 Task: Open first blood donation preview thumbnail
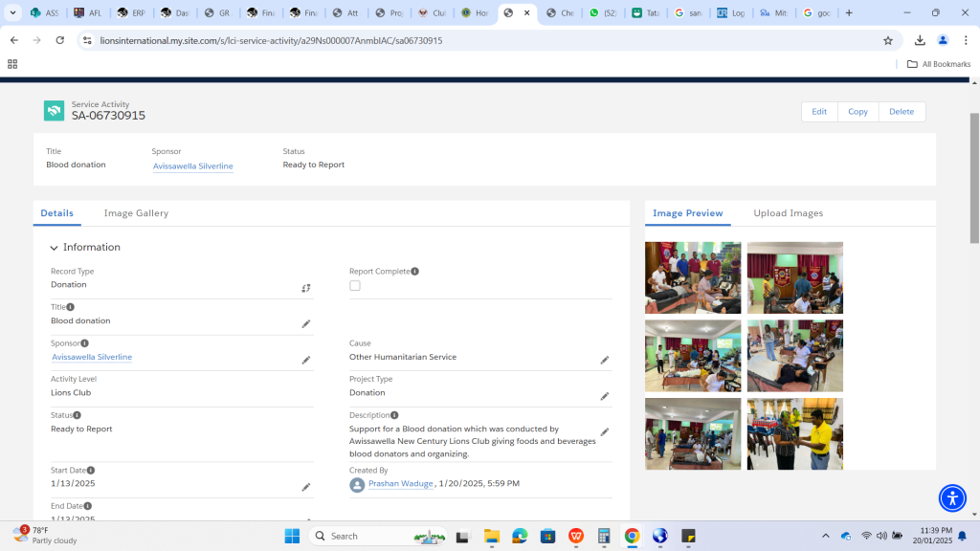tap(693, 277)
